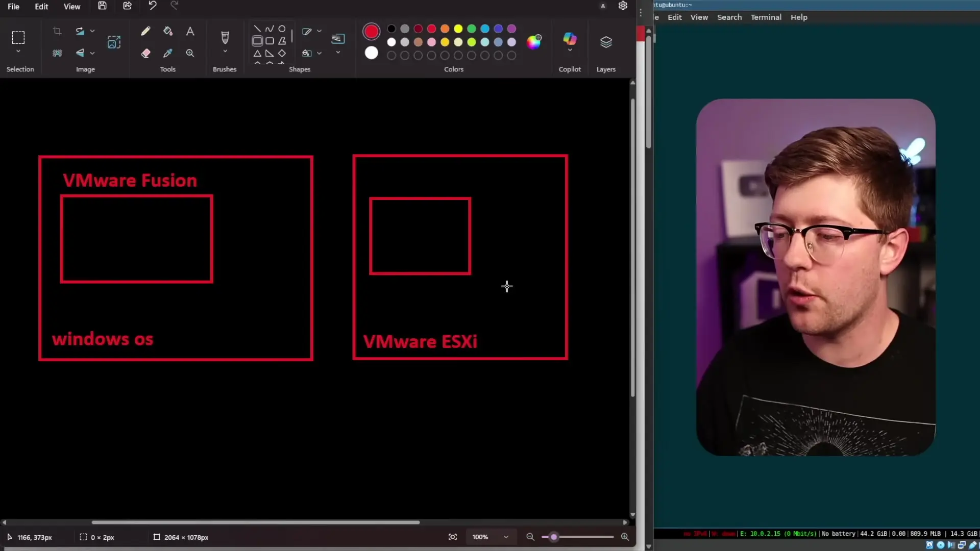The image size is (980, 551).
Task: Select the Polygon shape
Action: (x=282, y=41)
